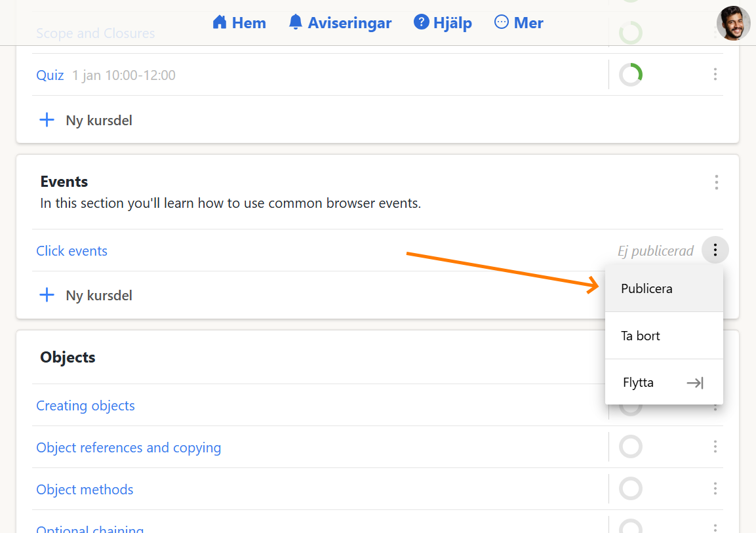Click the Quiz progress ring
756x533 pixels.
630,75
